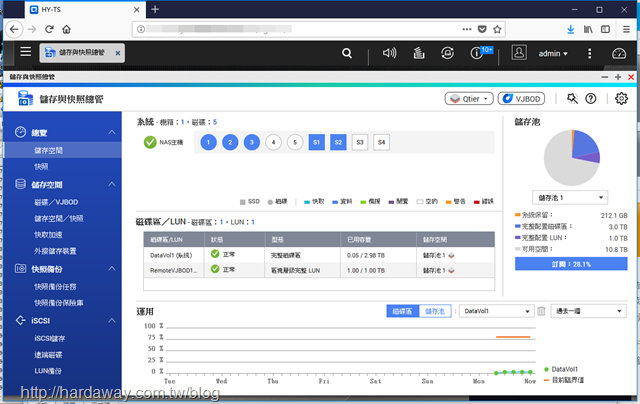This screenshot has width=640, height=404.
Task: Open external devices icon in QTS toolbar
Action: 447,53
